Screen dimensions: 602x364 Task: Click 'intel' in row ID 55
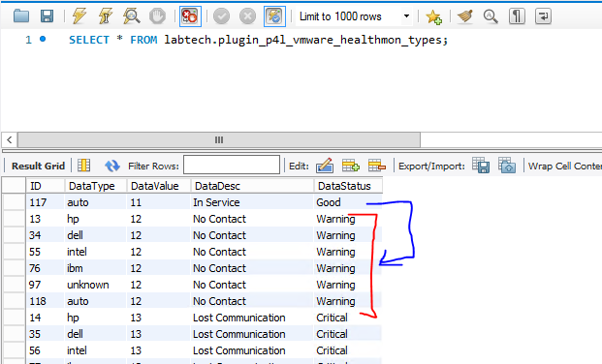pyautogui.click(x=96, y=252)
